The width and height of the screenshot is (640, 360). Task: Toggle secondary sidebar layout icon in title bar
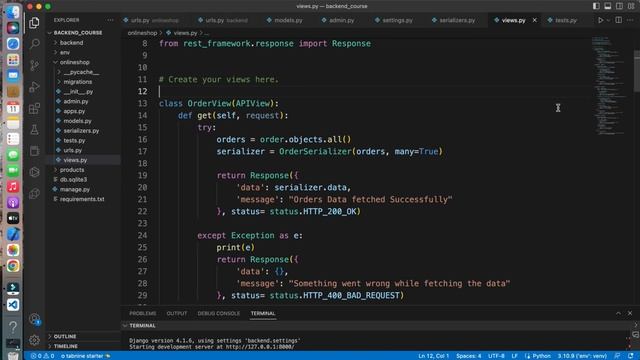point(619,6)
